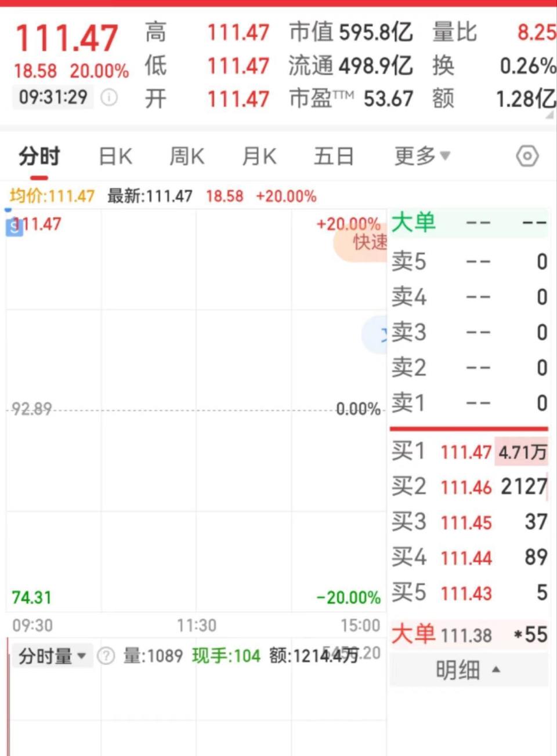Switch to the 日K tab
The width and height of the screenshot is (557, 756).
click(x=114, y=156)
